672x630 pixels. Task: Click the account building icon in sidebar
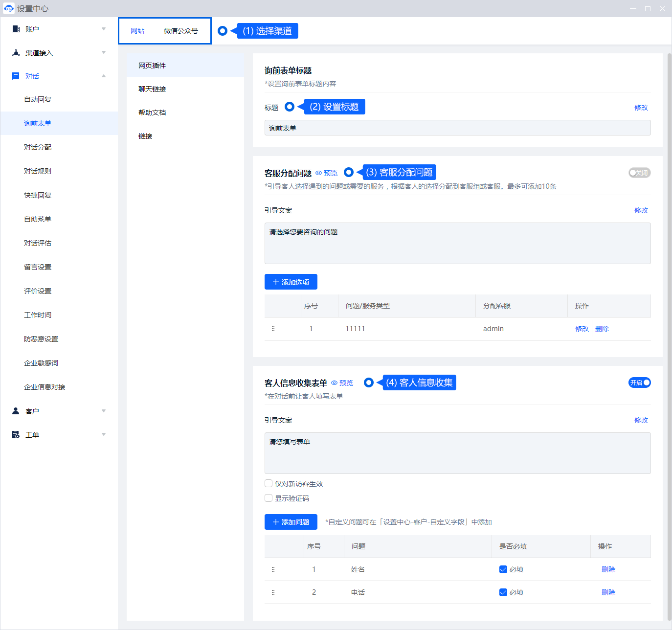[x=16, y=29]
